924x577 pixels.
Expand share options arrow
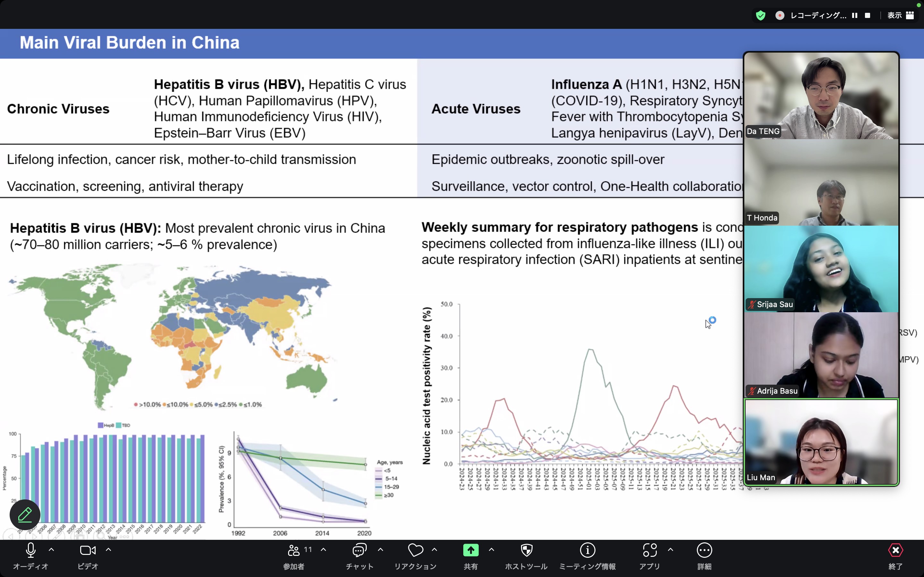(x=492, y=549)
